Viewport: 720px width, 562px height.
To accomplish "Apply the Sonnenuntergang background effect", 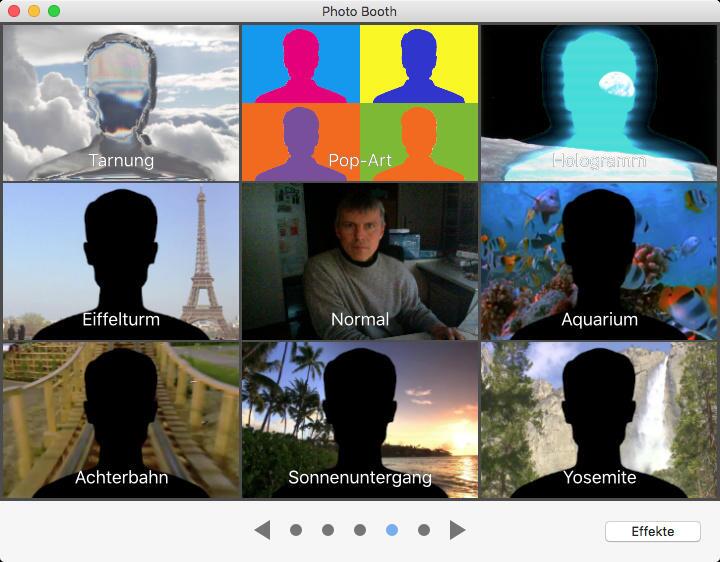I will click(360, 420).
